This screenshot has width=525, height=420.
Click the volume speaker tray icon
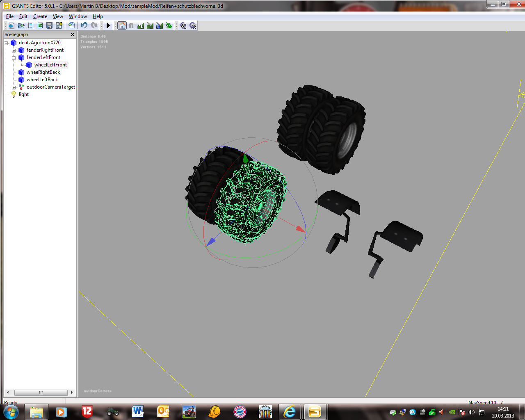[472, 412]
